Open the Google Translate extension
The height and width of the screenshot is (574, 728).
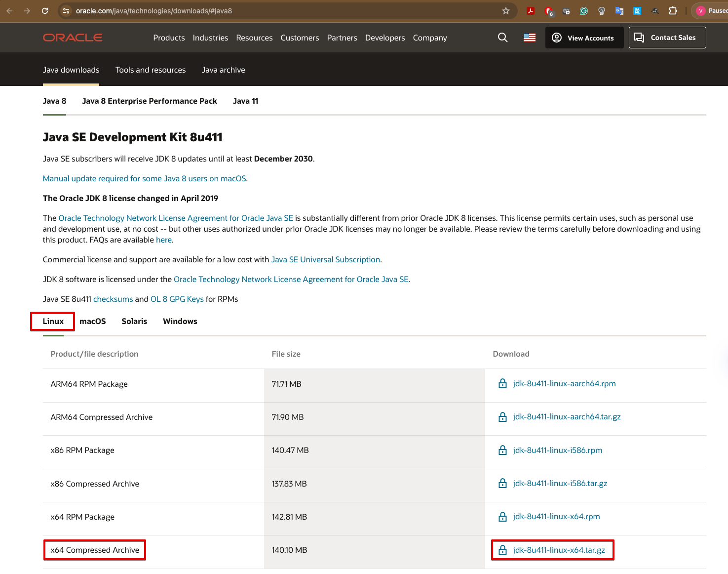pyautogui.click(x=619, y=11)
